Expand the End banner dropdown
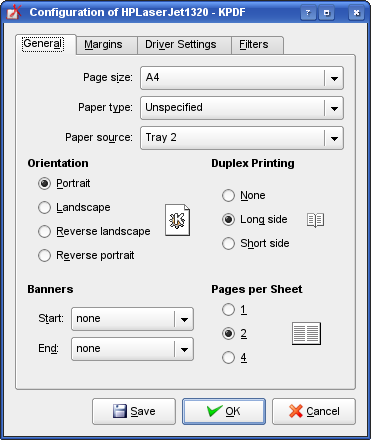The height and width of the screenshot is (440, 371). pyautogui.click(x=132, y=349)
